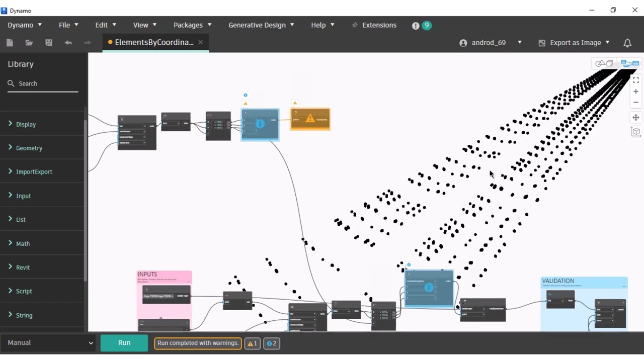The height and width of the screenshot is (362, 644).
Task: Click the redo arrow icon
Action: click(88, 43)
